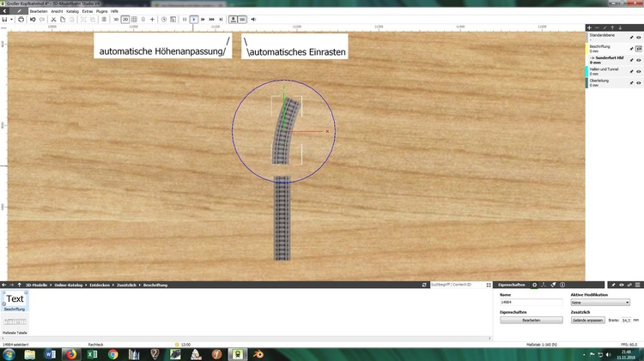Open the Aktive Modifikation dropdown
Screen dimensions: 644x361
(599, 302)
